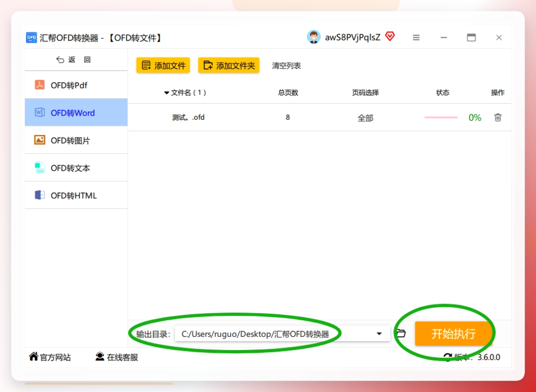The image size is (536, 392).
Task: Click the 页码选择 column header
Action: point(365,92)
